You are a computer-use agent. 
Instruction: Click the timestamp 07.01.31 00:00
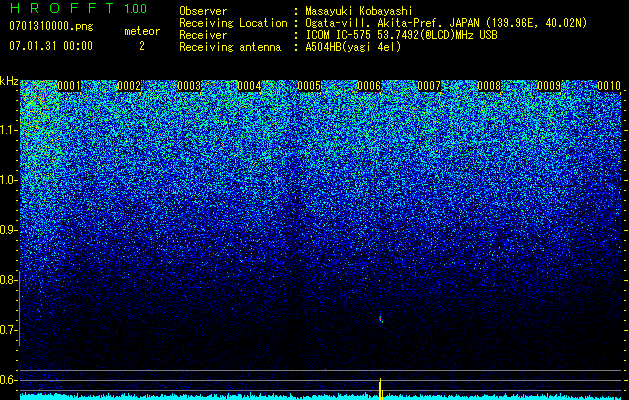51,46
